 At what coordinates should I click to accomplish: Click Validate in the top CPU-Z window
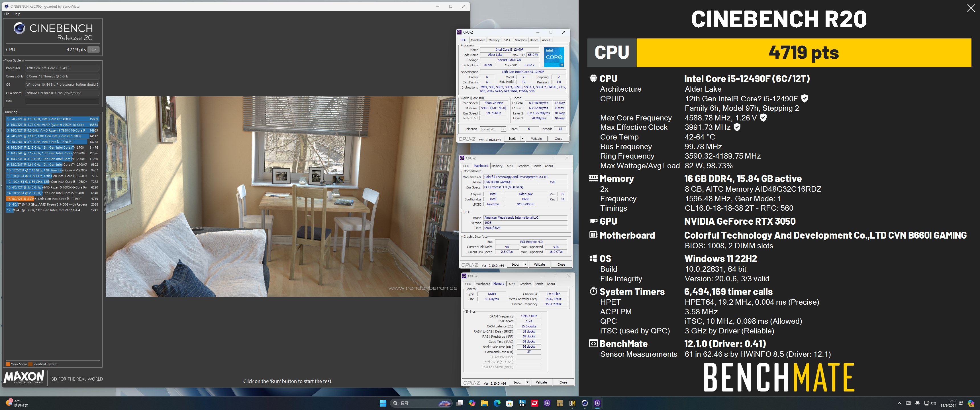(536, 138)
